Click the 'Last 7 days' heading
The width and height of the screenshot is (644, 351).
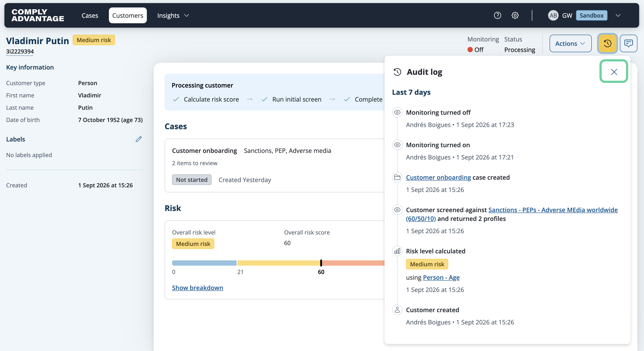coord(411,92)
